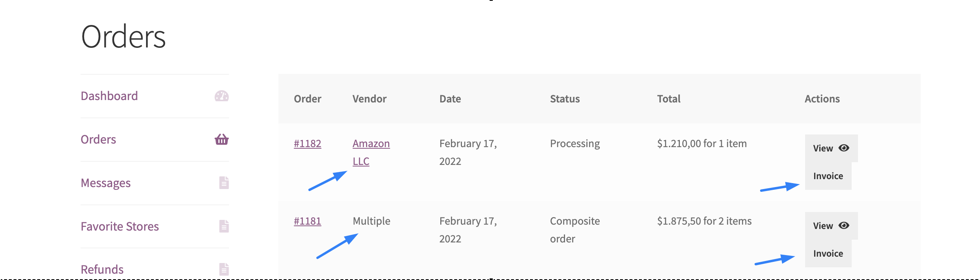
Task: Click the Refunds document icon
Action: pyautogui.click(x=223, y=269)
